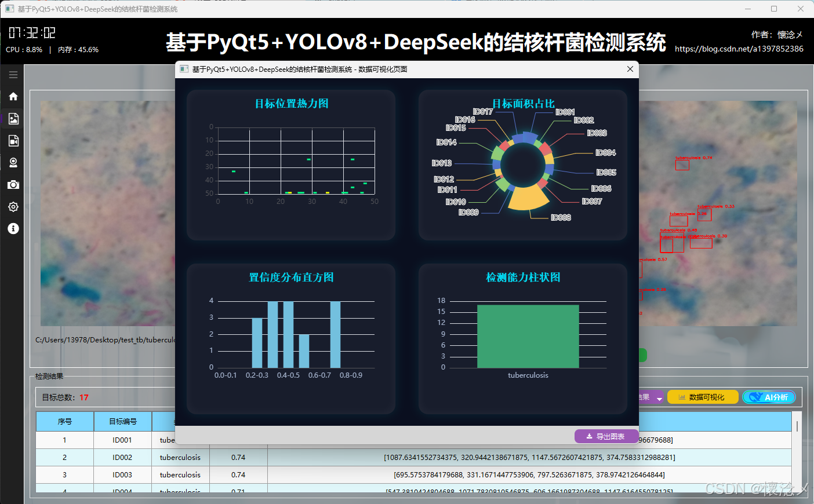
Task: Select the ID003 table cell
Action: 122,474
